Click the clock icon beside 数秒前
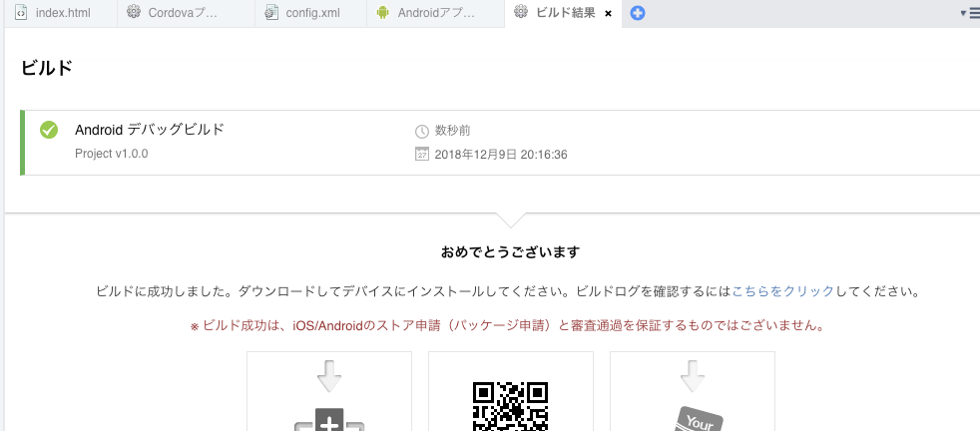 pyautogui.click(x=422, y=131)
